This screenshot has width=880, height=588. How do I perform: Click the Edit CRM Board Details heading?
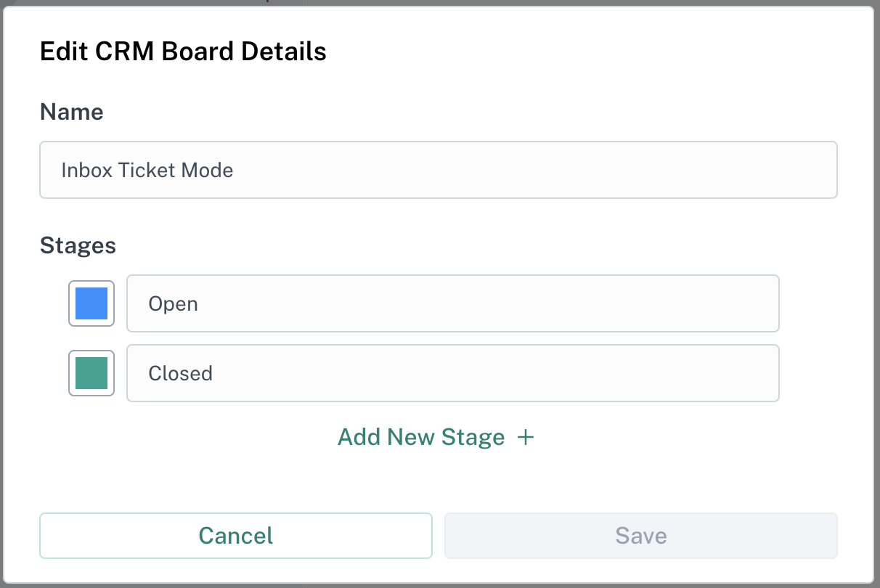pos(183,52)
